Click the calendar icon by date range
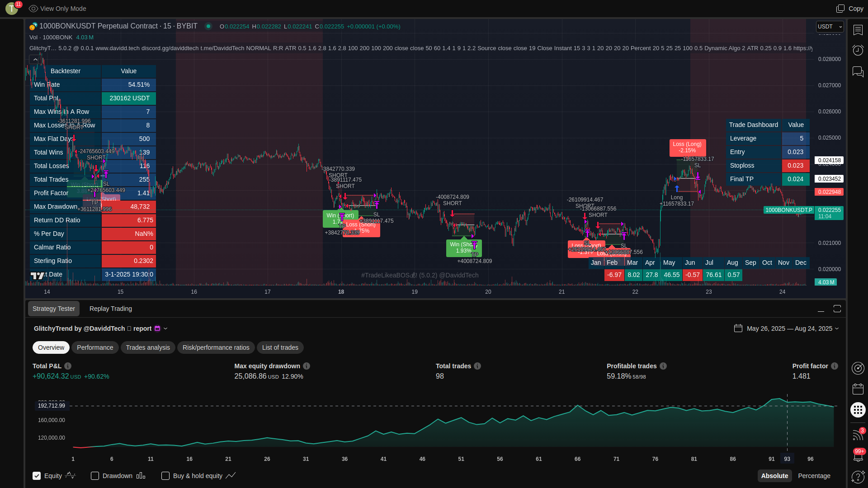This screenshot has width=868, height=488. [738, 328]
